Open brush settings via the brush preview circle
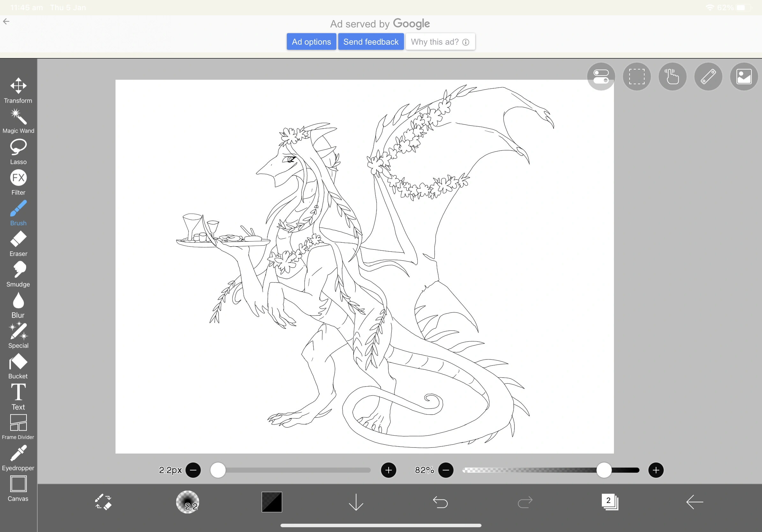762x532 pixels. (188, 502)
